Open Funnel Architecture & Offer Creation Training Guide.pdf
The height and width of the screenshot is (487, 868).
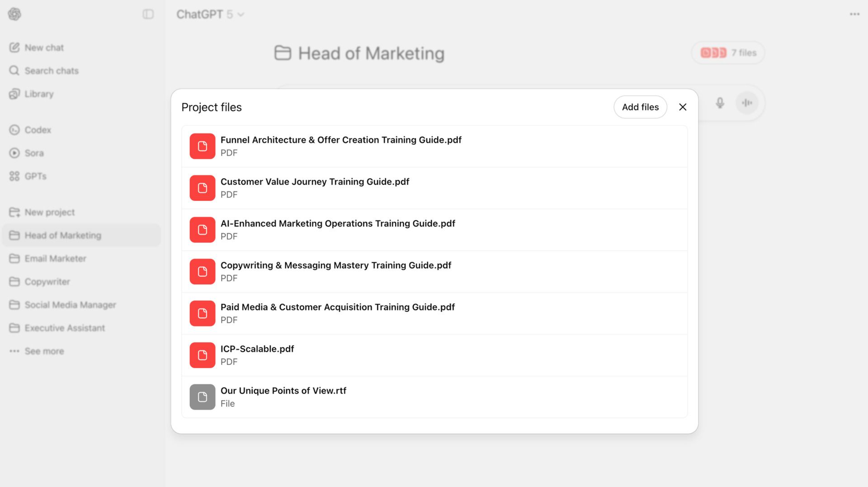point(341,140)
